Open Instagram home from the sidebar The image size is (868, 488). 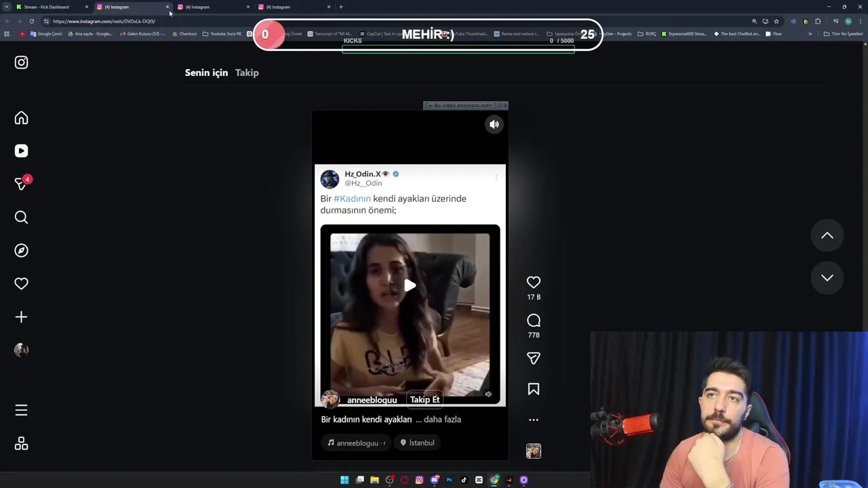click(21, 118)
